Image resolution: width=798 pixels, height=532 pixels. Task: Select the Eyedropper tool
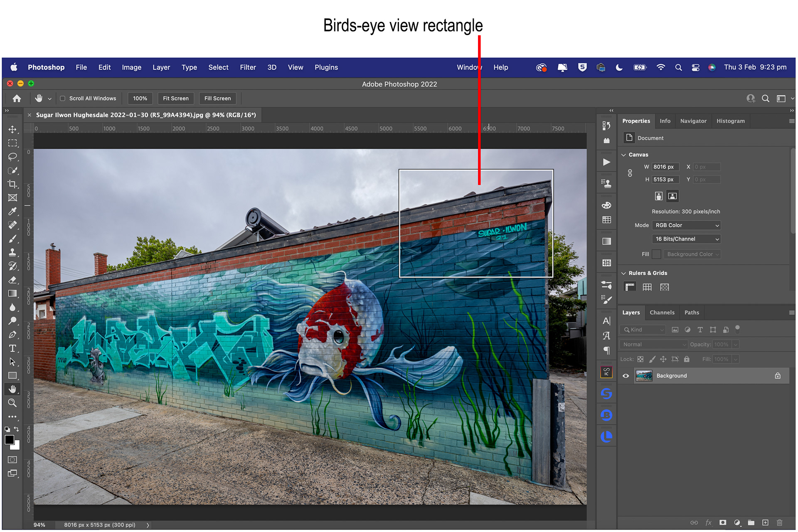click(12, 211)
